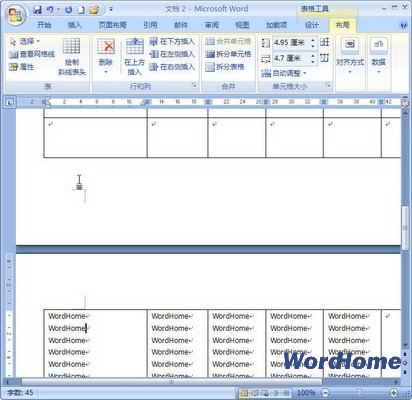
Task: Click the previous page double-arrow button
Action: coord(405,354)
